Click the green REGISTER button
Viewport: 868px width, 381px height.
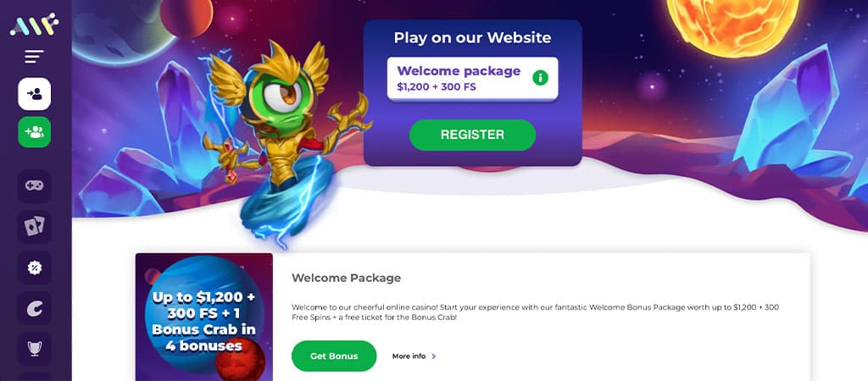472,135
